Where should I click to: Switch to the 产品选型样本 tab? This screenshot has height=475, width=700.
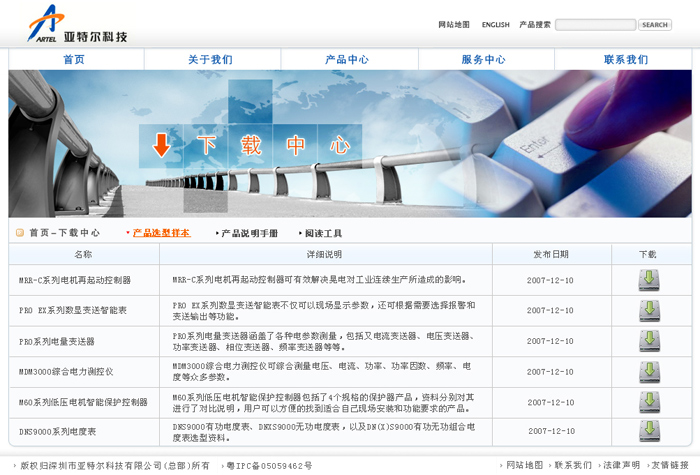click(162, 233)
